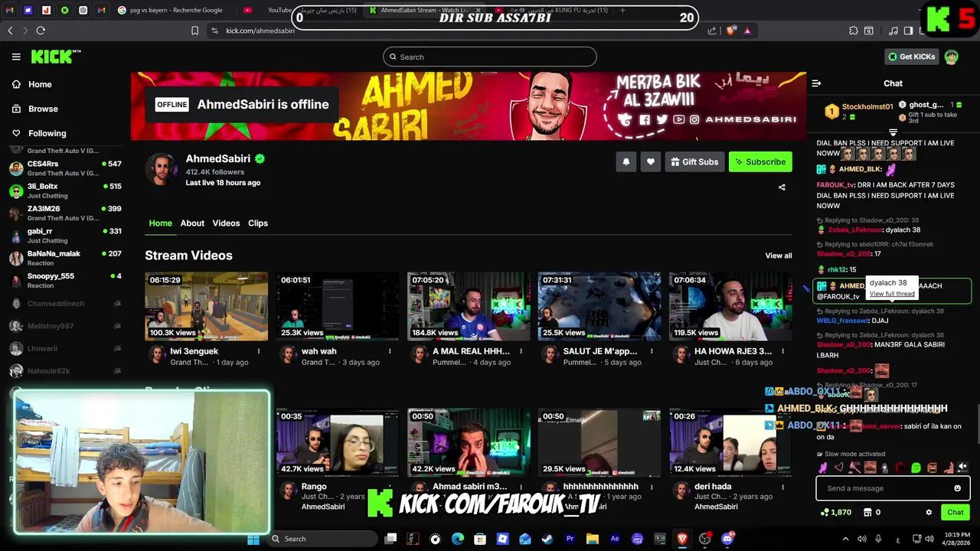This screenshot has height=551, width=980.
Task: Click the notification bell on AhmedSabiri's channel
Action: point(626,161)
